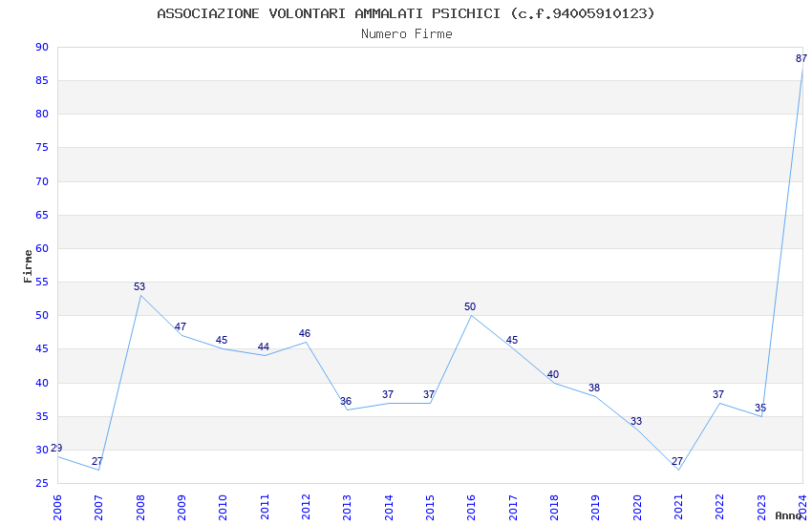
Task: Click the 36 data label at 2013
Action: (x=346, y=401)
